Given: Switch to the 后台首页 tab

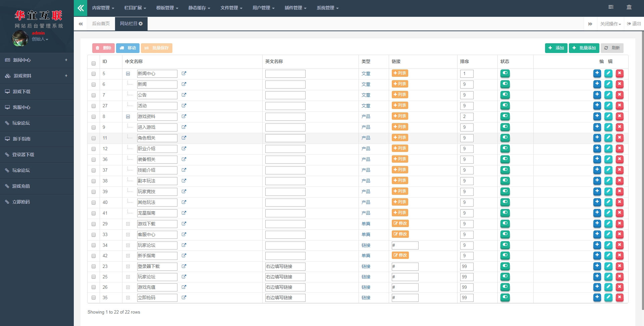Looking at the screenshot, I should pos(101,24).
